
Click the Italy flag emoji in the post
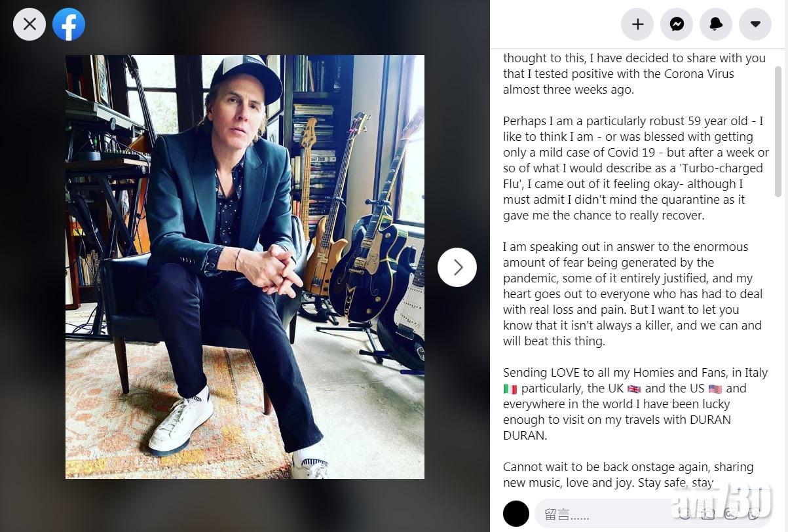pos(510,388)
